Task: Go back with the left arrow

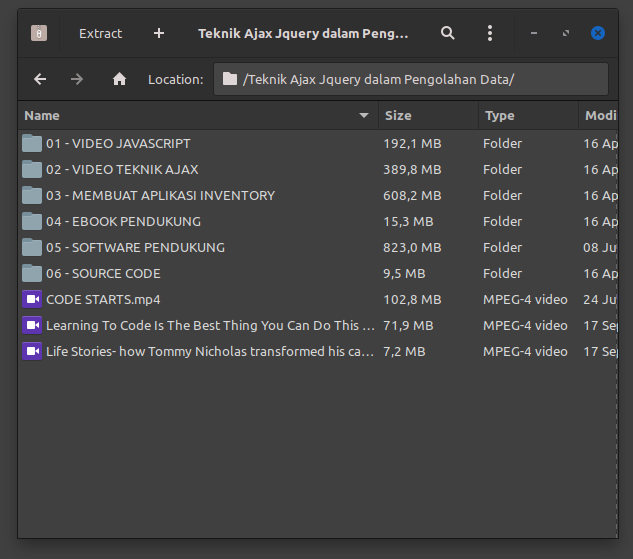Action: [x=40, y=79]
